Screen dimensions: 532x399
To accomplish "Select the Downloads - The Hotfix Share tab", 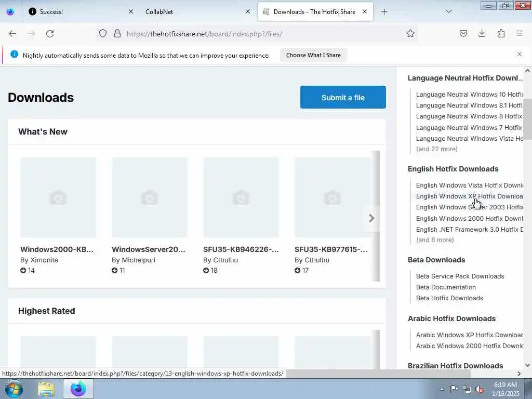I will (315, 12).
